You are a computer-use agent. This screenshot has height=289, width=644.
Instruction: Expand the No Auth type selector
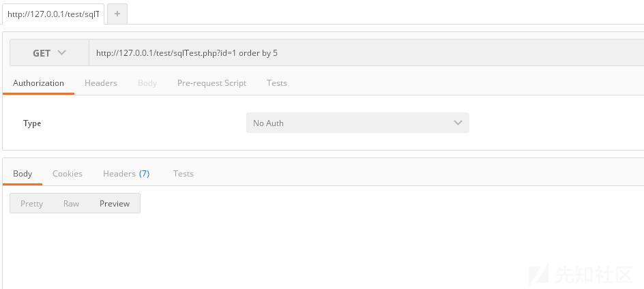[357, 123]
